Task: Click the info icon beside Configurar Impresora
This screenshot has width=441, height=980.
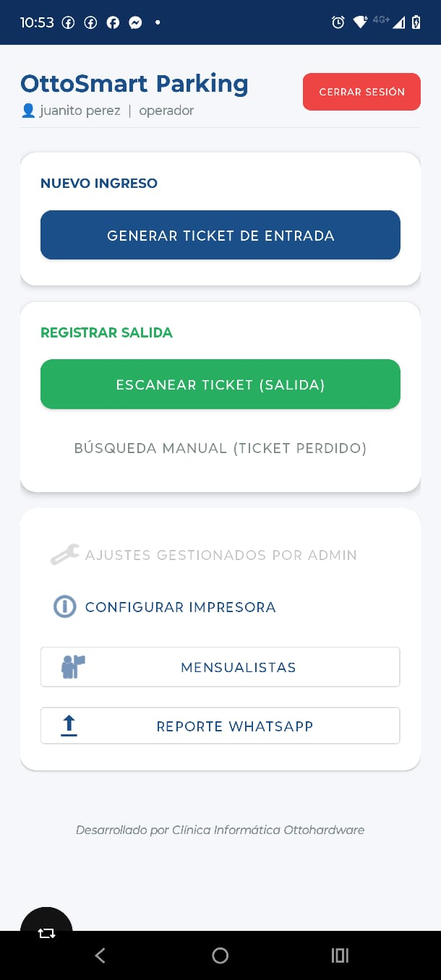Action: [64, 606]
